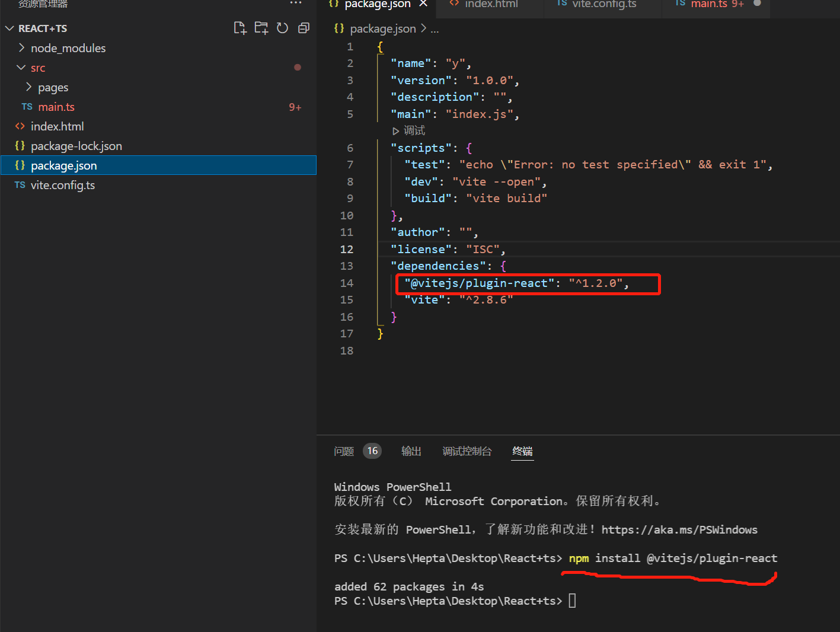Screen dimensions: 840x632
Task: Click the "index.js" main value
Action: click(479, 114)
